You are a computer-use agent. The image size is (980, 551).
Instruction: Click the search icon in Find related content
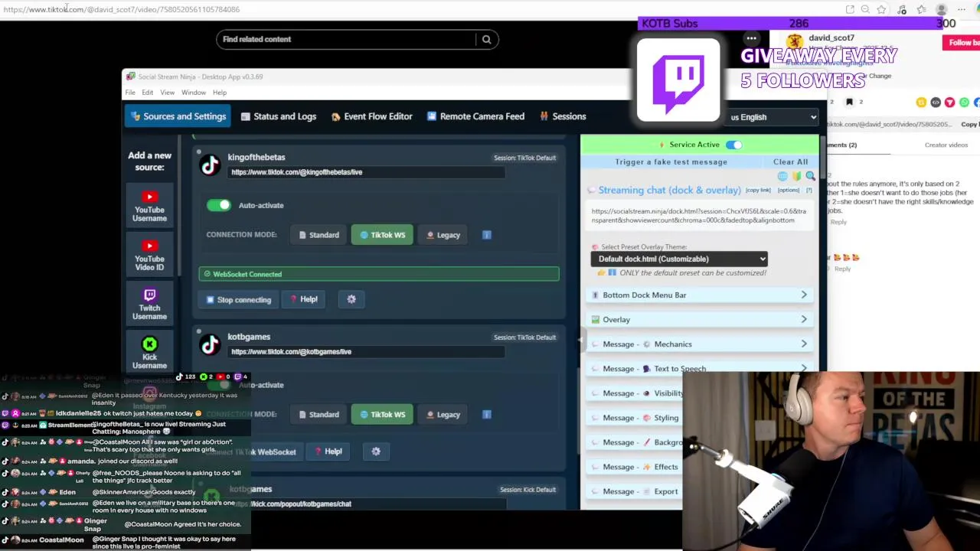click(x=486, y=39)
